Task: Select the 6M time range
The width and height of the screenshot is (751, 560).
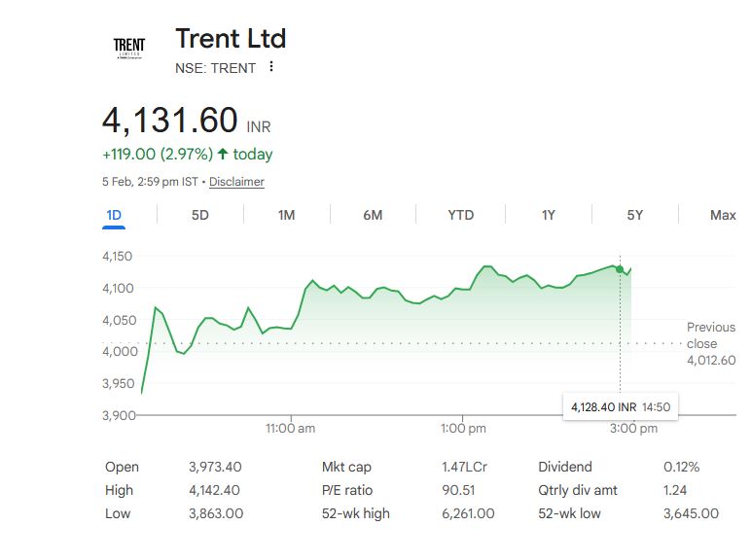Action: point(373,215)
